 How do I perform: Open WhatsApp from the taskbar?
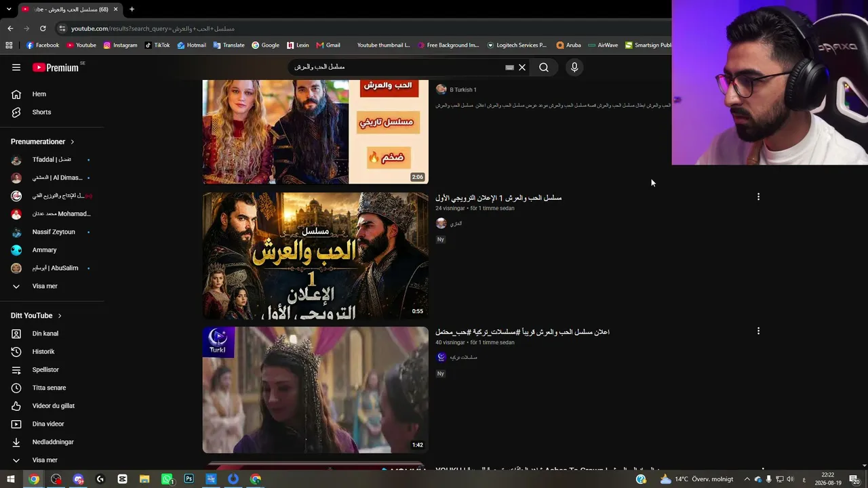pyautogui.click(x=167, y=479)
